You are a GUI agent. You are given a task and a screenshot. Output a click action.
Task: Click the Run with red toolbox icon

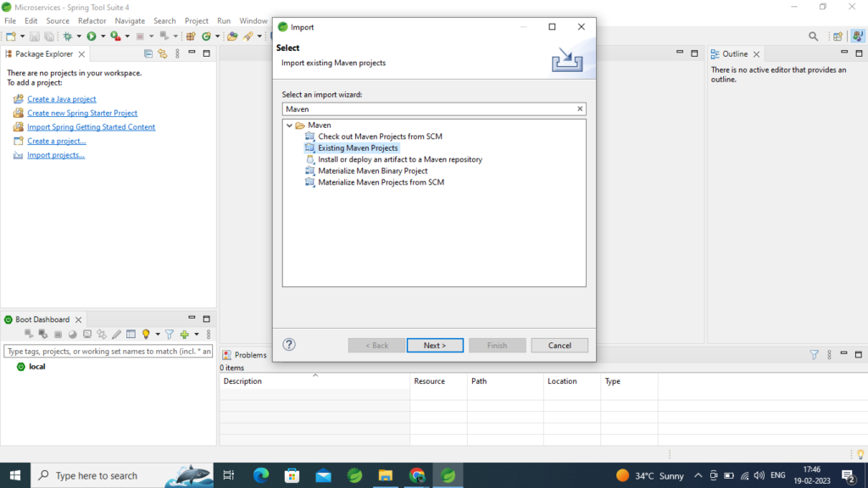click(115, 36)
